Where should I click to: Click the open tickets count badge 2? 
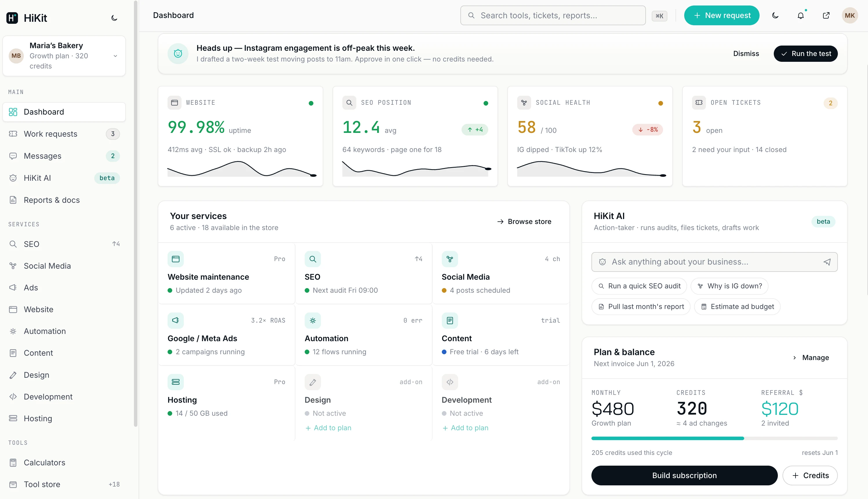pos(830,103)
